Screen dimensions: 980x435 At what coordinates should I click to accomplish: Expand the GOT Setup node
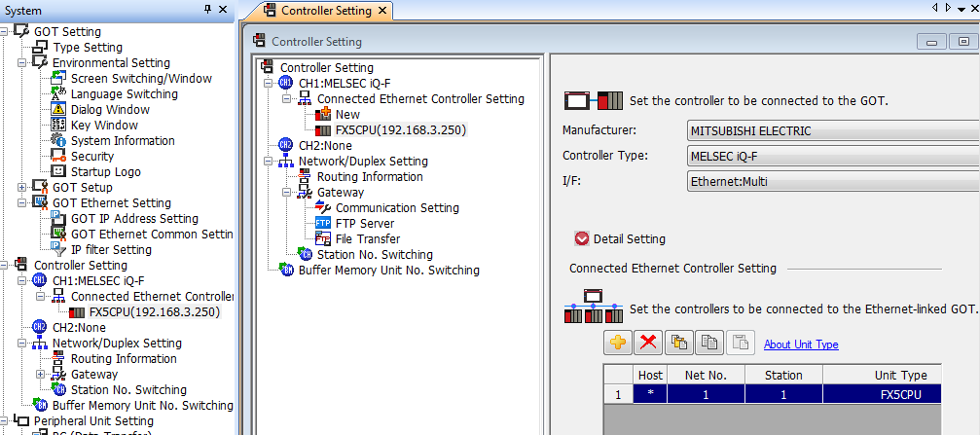21,188
